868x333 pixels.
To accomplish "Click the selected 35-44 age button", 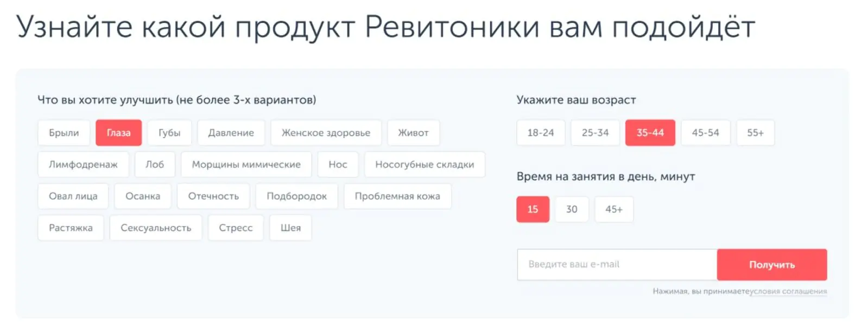I will tap(650, 133).
